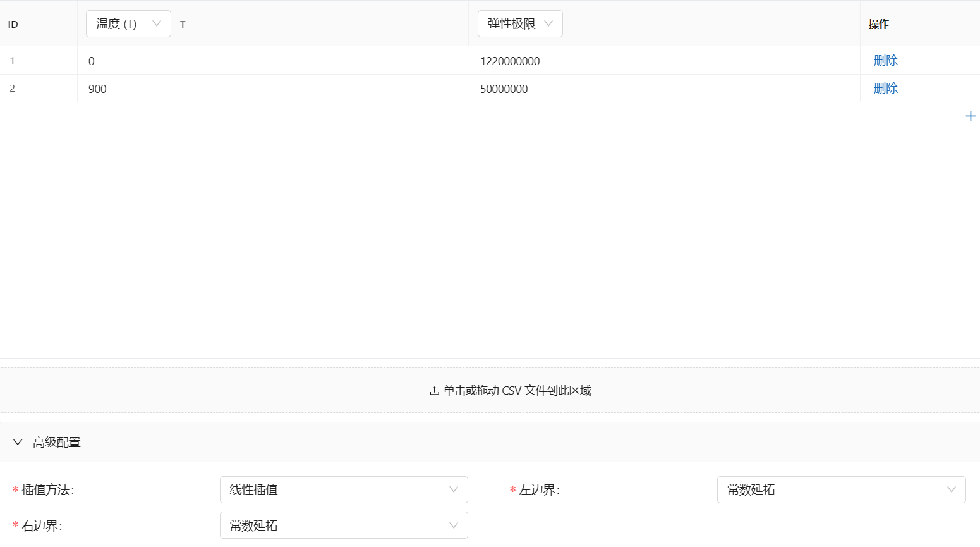Click the 左边界 field label
980x547 pixels.
[539, 489]
